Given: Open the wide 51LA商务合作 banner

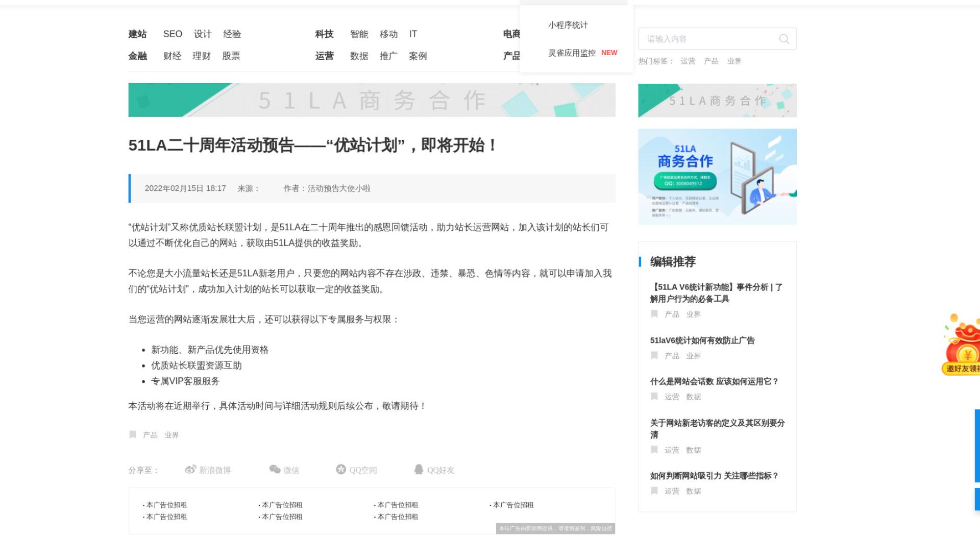Looking at the screenshot, I should click(372, 100).
